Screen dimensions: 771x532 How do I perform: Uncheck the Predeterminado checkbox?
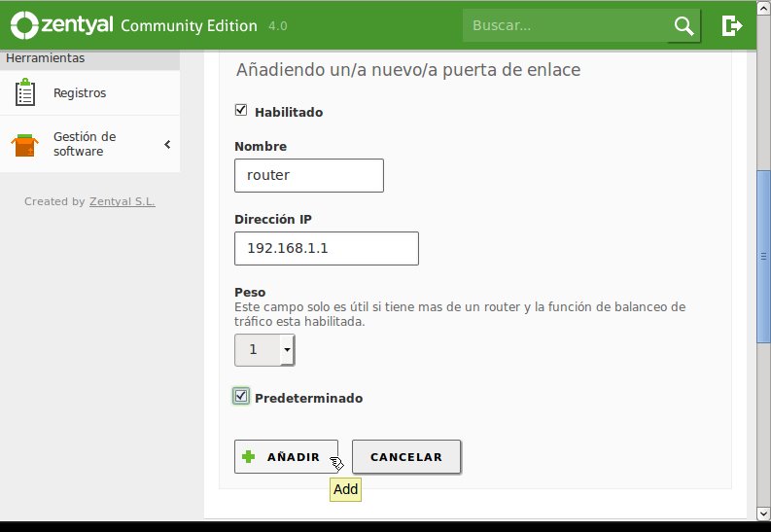click(241, 396)
